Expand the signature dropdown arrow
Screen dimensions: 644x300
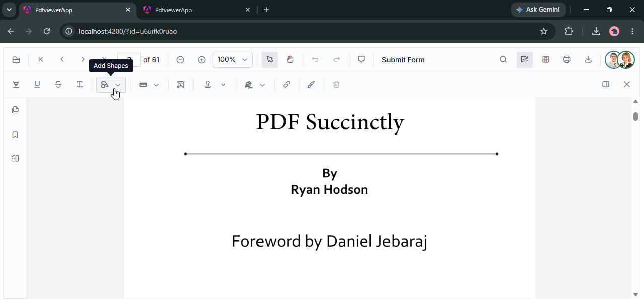(262, 85)
